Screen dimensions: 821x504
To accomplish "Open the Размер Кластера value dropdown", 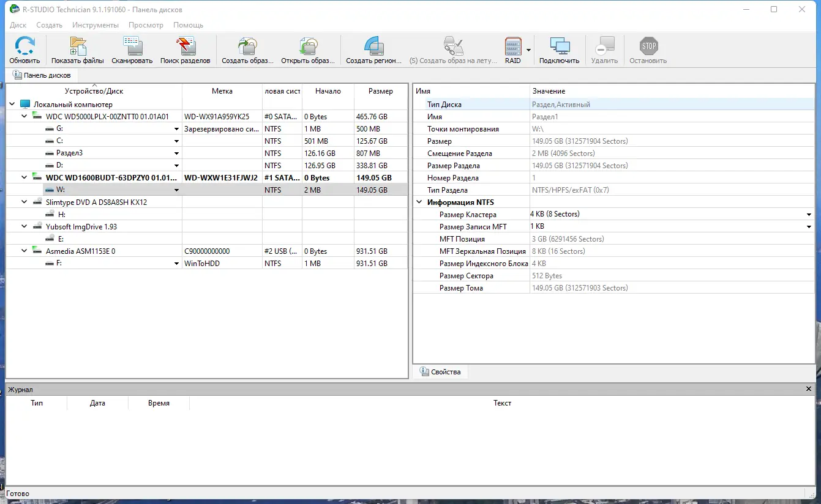I will pos(809,215).
